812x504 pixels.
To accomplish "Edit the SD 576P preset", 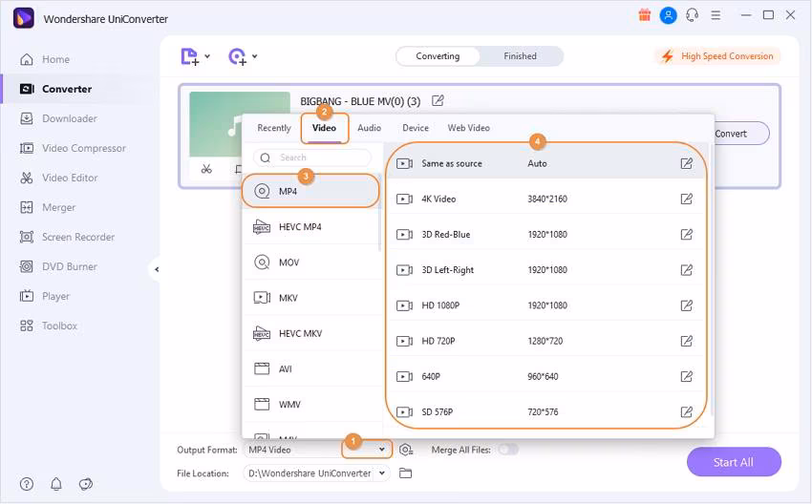I will pos(686,412).
